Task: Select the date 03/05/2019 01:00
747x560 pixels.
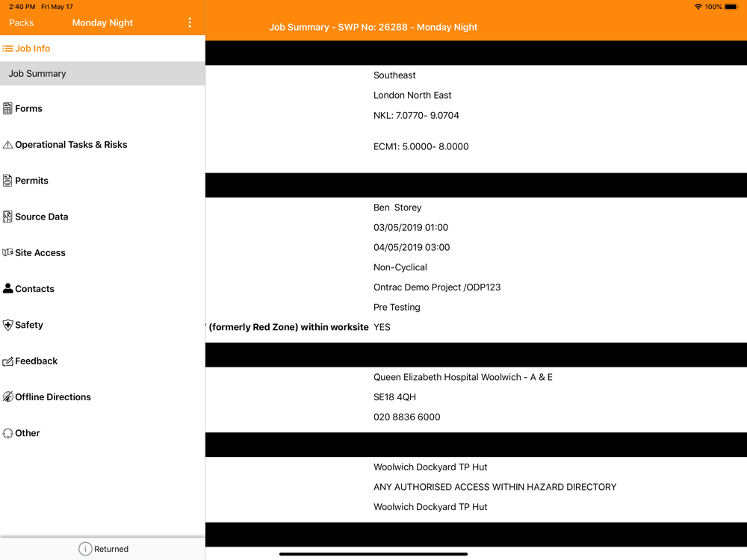Action: 411,228
